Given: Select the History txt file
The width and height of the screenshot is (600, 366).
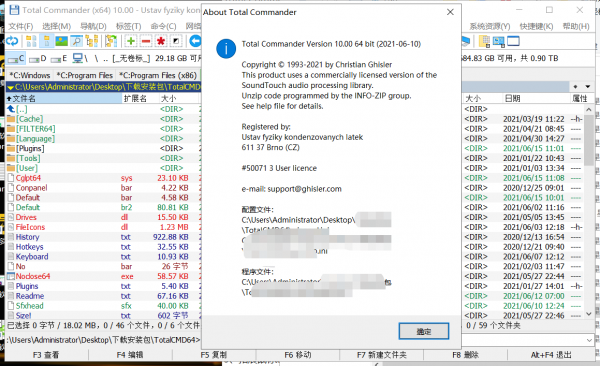Looking at the screenshot, I should tap(103, 237).
